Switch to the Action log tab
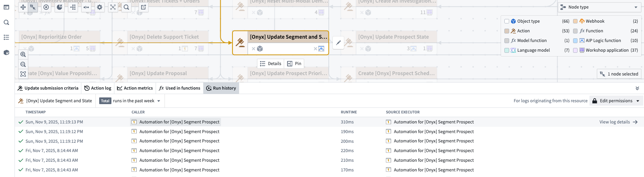Image resolution: width=644 pixels, height=177 pixels. (98, 88)
